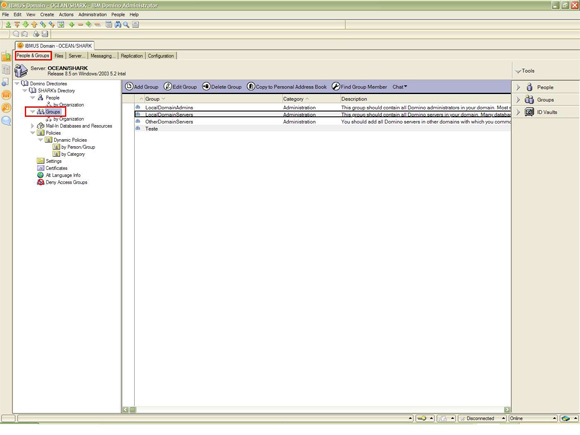Click the magnifier search icon in toolbar
The width and height of the screenshot is (580, 435).
point(126,25)
